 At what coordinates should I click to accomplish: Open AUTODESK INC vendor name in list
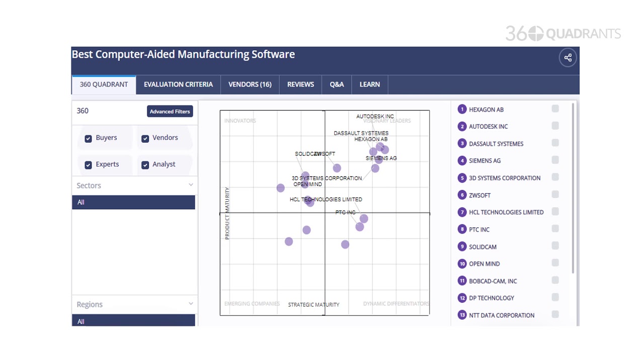[x=489, y=127]
